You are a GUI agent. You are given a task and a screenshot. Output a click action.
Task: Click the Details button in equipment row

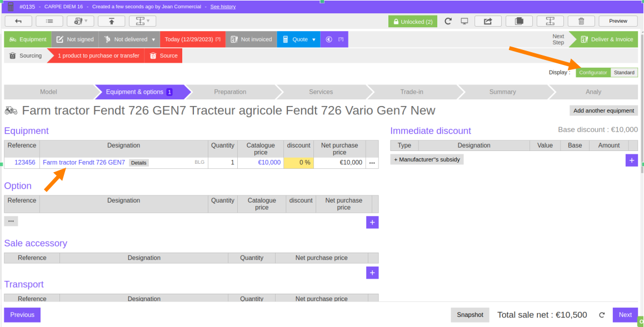[139, 163]
